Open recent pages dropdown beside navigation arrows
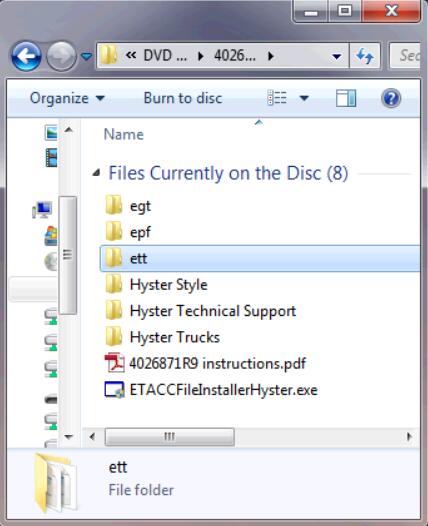This screenshot has height=526, width=428. pos(87,56)
